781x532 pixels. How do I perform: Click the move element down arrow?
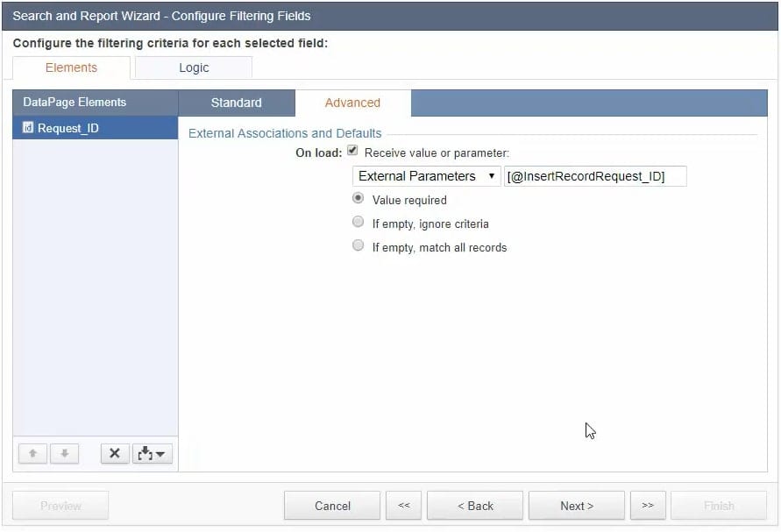(x=65, y=454)
